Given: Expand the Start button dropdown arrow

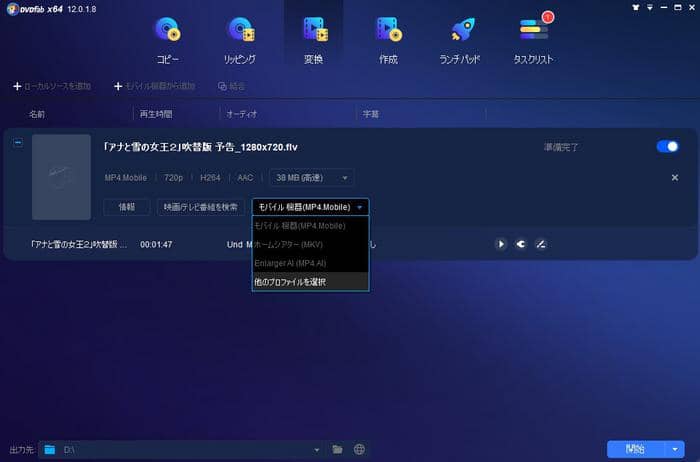Looking at the screenshot, I should tap(675, 449).
